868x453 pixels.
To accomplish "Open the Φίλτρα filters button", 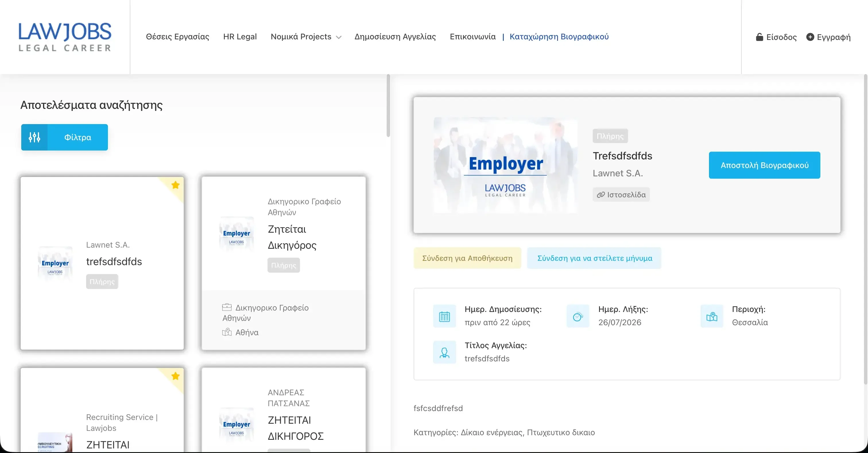I will point(64,137).
